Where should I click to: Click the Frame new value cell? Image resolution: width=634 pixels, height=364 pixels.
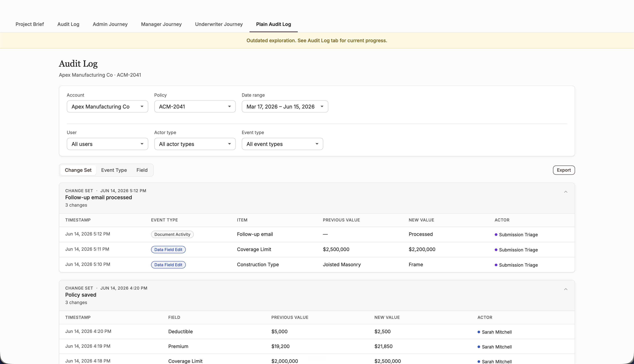coord(416,265)
